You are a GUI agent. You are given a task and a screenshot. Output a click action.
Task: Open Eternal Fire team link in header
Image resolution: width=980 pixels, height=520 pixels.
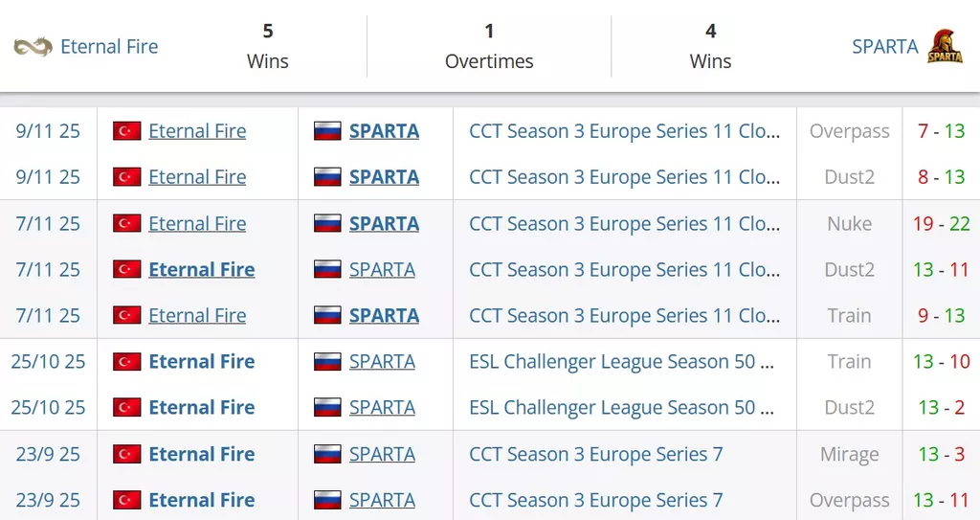click(x=109, y=46)
